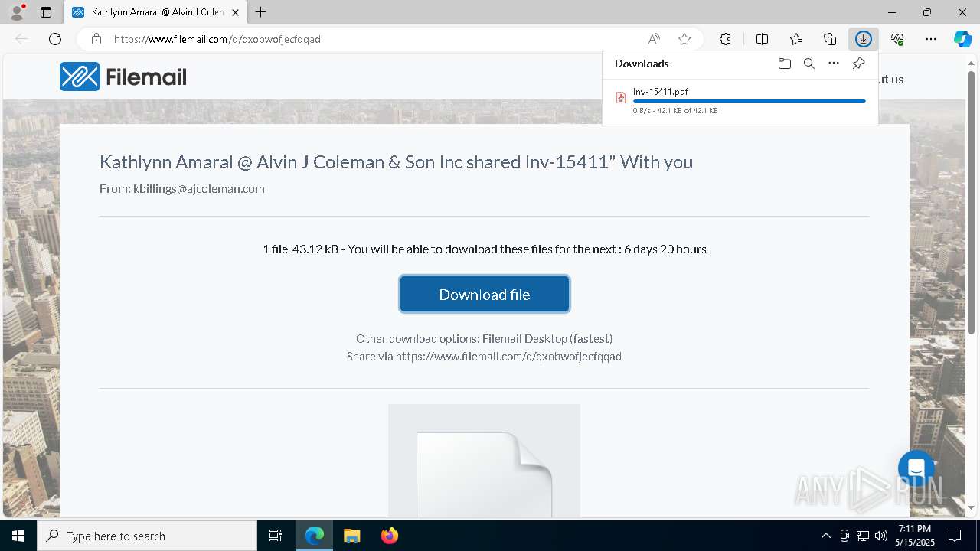The height and width of the screenshot is (551, 980).
Task: Open the volume control icon
Action: click(x=881, y=536)
